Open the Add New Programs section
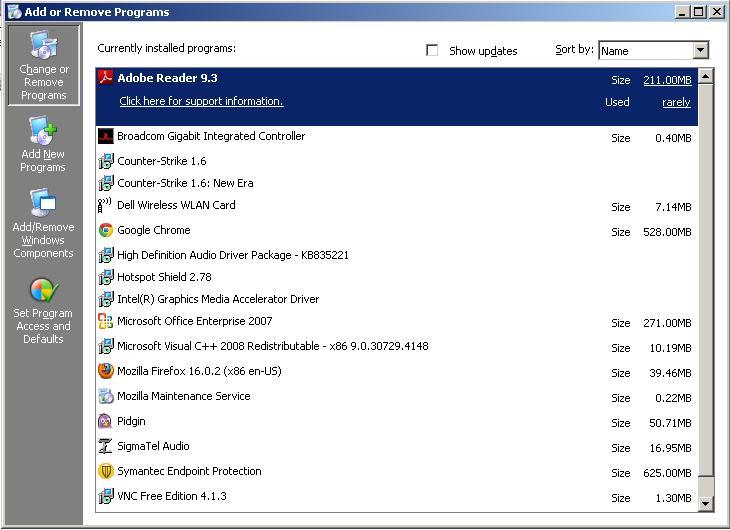This screenshot has width=730, height=530. pyautogui.click(x=43, y=144)
